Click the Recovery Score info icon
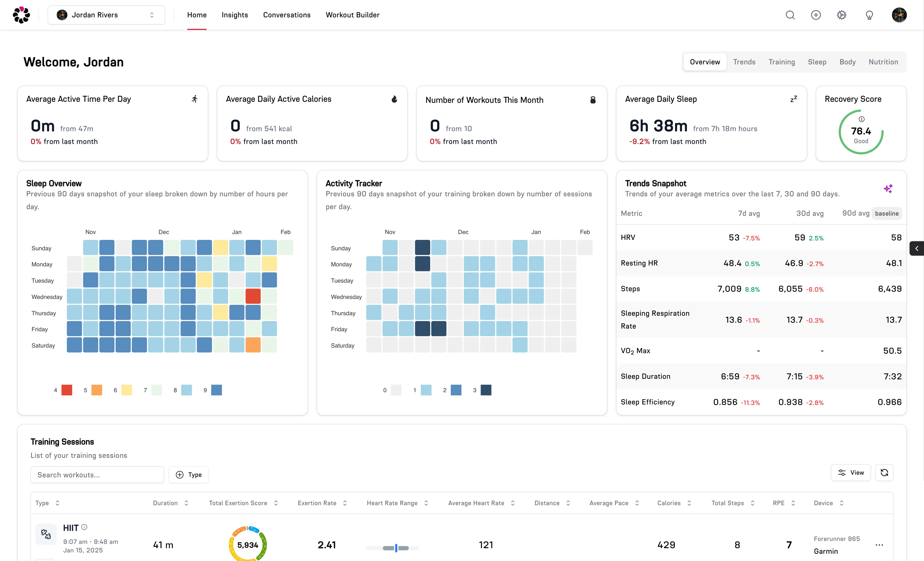924x561 pixels. click(x=861, y=119)
